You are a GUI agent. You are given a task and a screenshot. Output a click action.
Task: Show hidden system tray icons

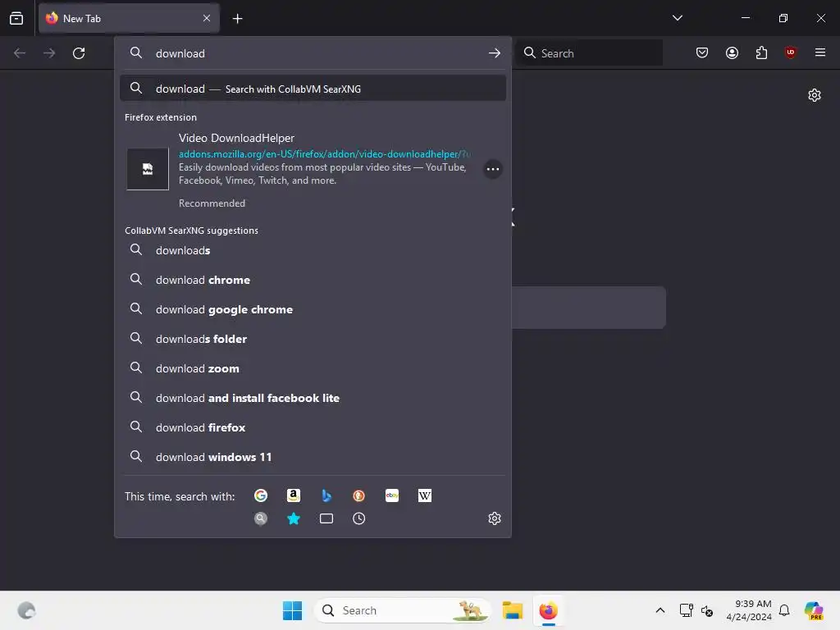pos(660,610)
